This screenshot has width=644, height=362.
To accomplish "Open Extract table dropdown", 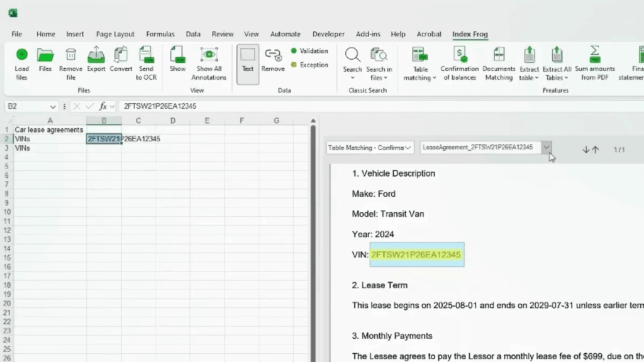I will pos(536,78).
